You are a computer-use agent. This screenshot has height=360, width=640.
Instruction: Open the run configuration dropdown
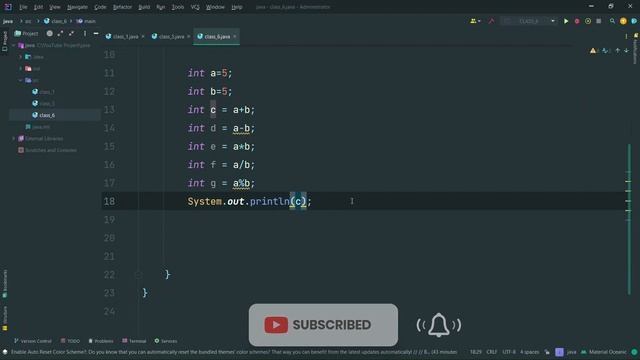coord(529,21)
